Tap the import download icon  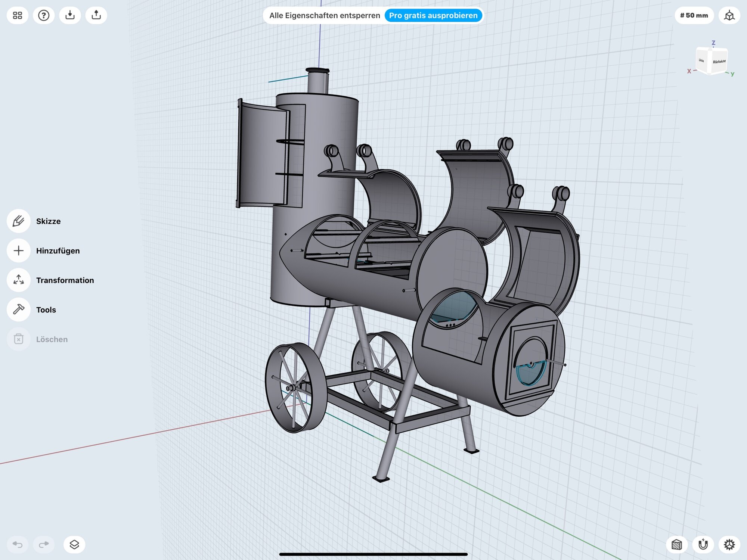click(70, 15)
